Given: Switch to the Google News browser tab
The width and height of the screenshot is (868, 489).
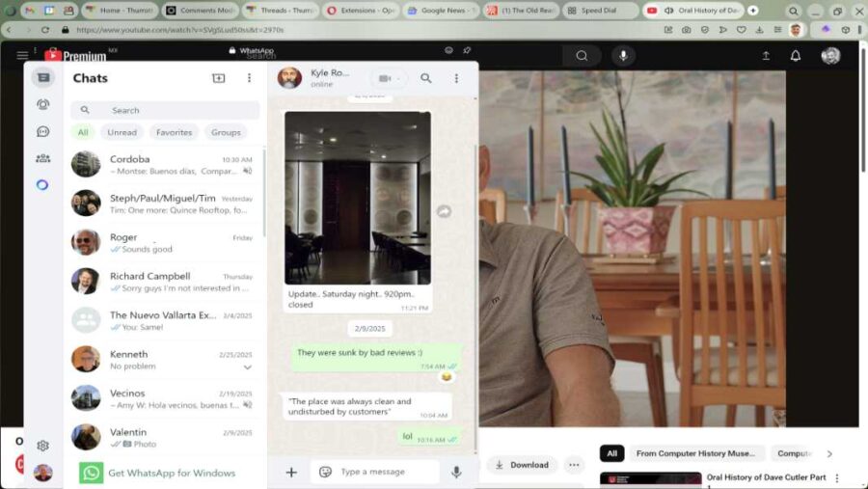Looking at the screenshot, I should (441, 11).
